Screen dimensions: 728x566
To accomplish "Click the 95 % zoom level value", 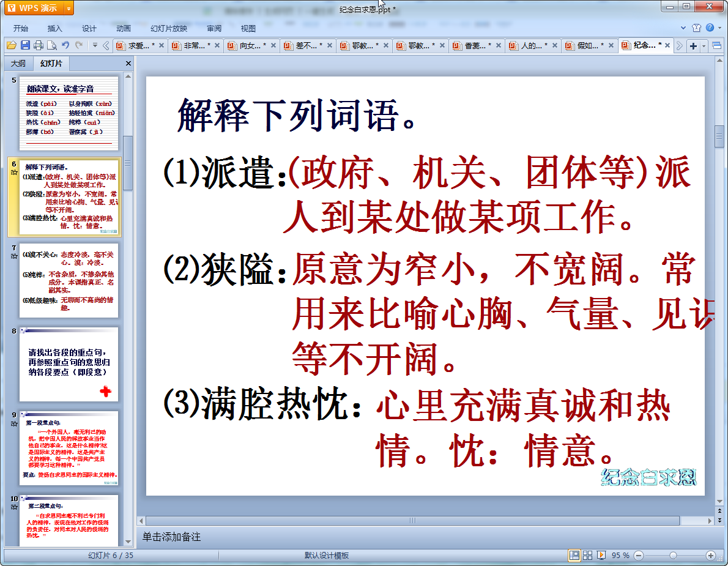I will tap(620, 556).
